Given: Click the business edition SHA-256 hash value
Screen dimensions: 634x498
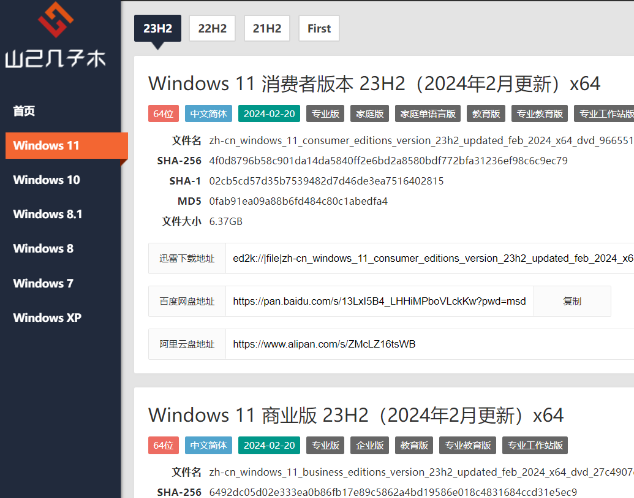Looking at the screenshot, I should pos(393,492).
